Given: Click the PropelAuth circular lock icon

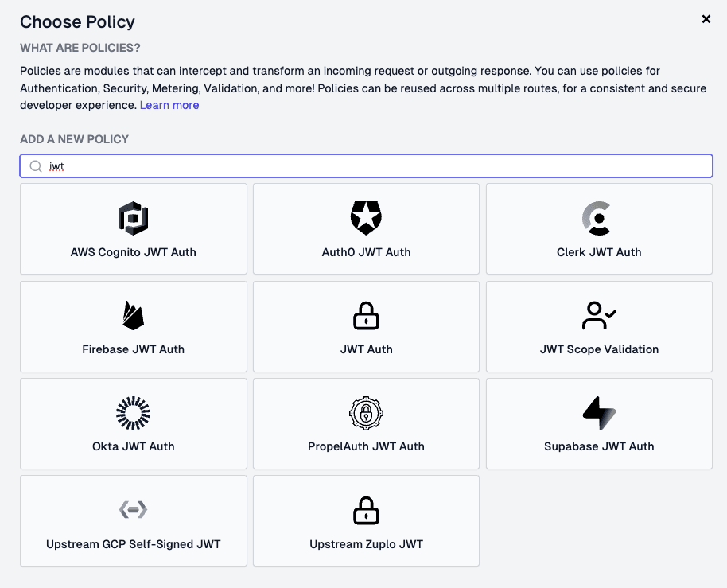Looking at the screenshot, I should (x=366, y=413).
